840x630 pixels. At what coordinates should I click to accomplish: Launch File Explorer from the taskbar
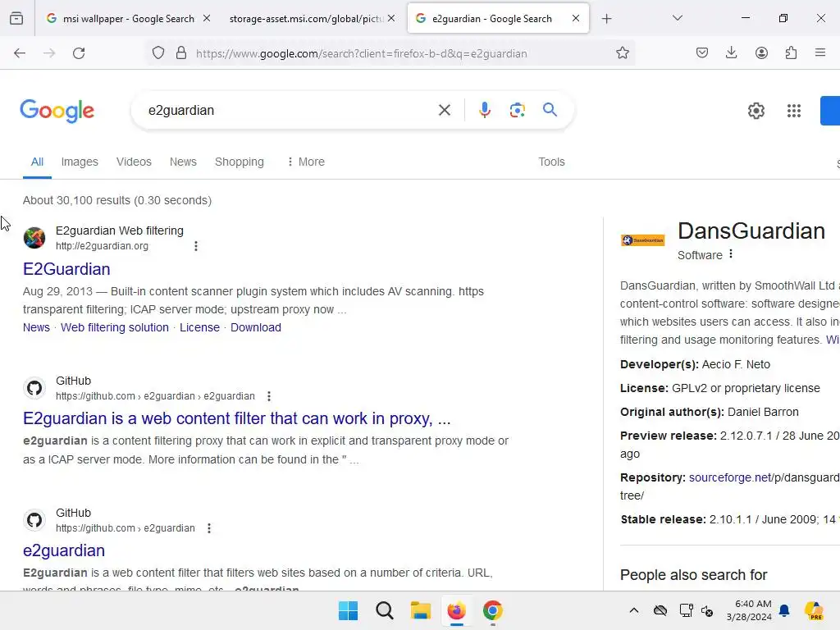[421, 610]
